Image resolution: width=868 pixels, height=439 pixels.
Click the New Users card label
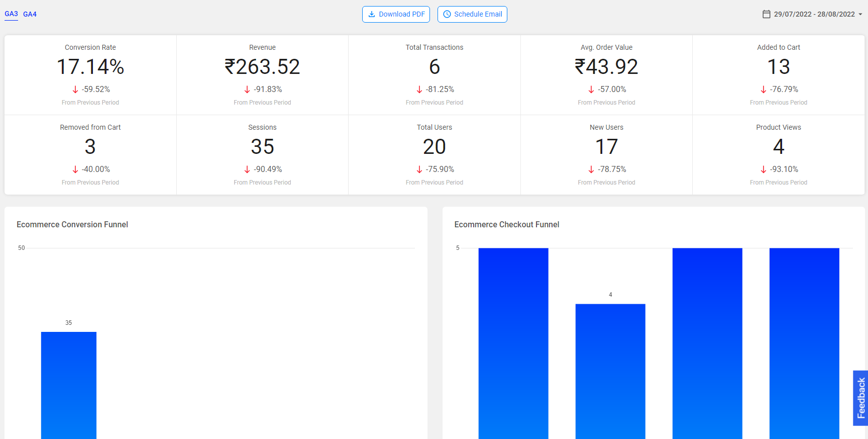pyautogui.click(x=606, y=127)
